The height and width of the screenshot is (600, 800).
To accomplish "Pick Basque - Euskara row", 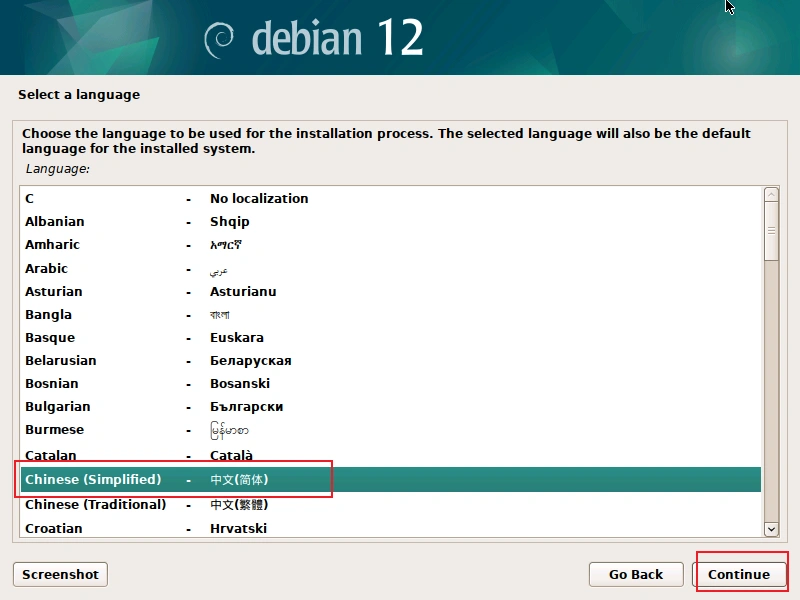I will (391, 337).
